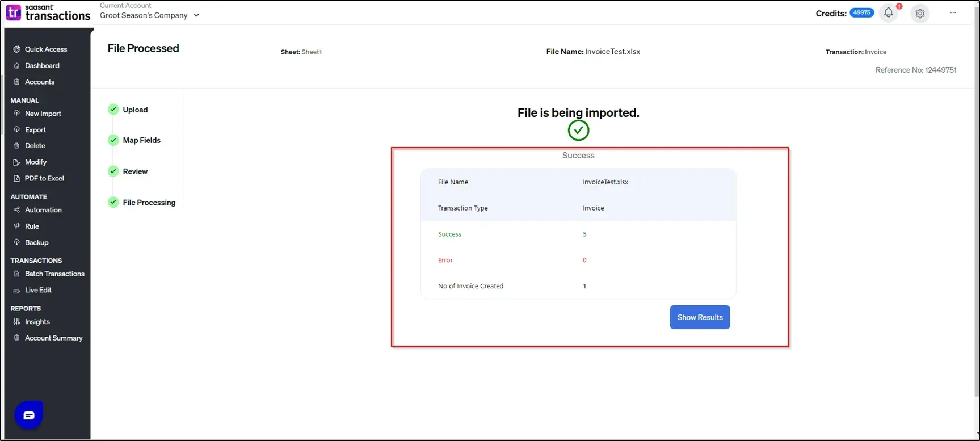Open settings via the gear icon
Screen dimensions: 980x441
point(920,13)
